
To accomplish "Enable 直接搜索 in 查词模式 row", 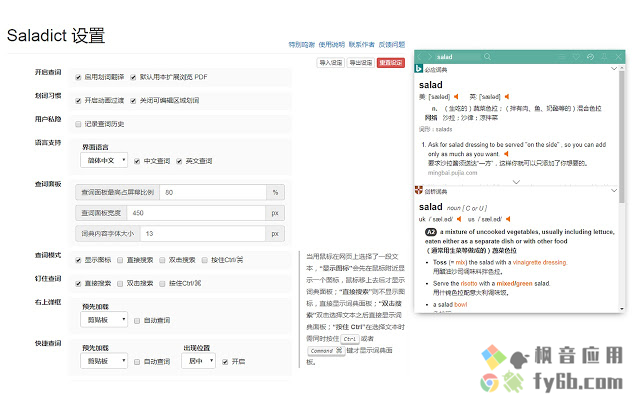I will (120, 260).
